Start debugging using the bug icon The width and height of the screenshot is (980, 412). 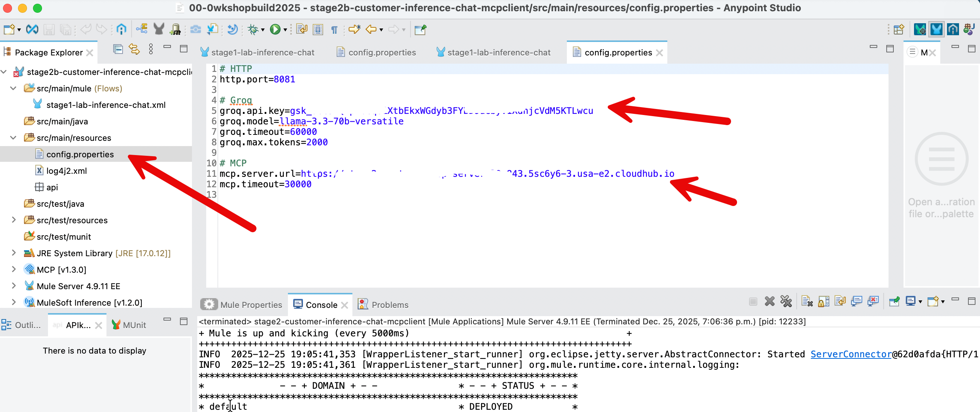[x=253, y=29]
